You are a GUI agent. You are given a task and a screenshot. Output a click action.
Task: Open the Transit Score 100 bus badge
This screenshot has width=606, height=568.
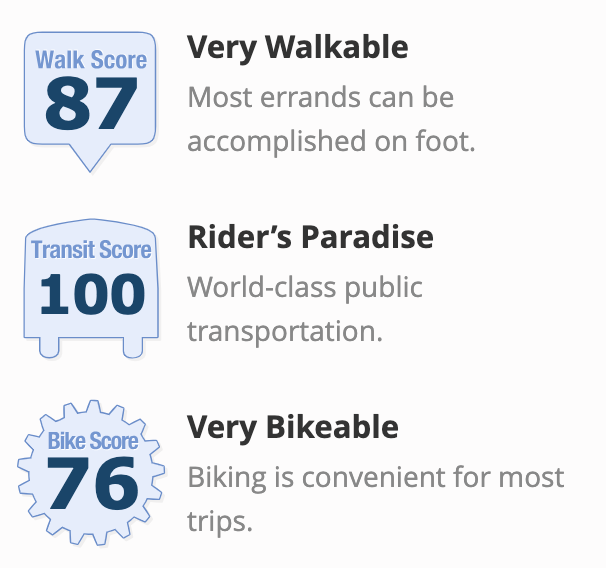pyautogui.click(x=91, y=289)
